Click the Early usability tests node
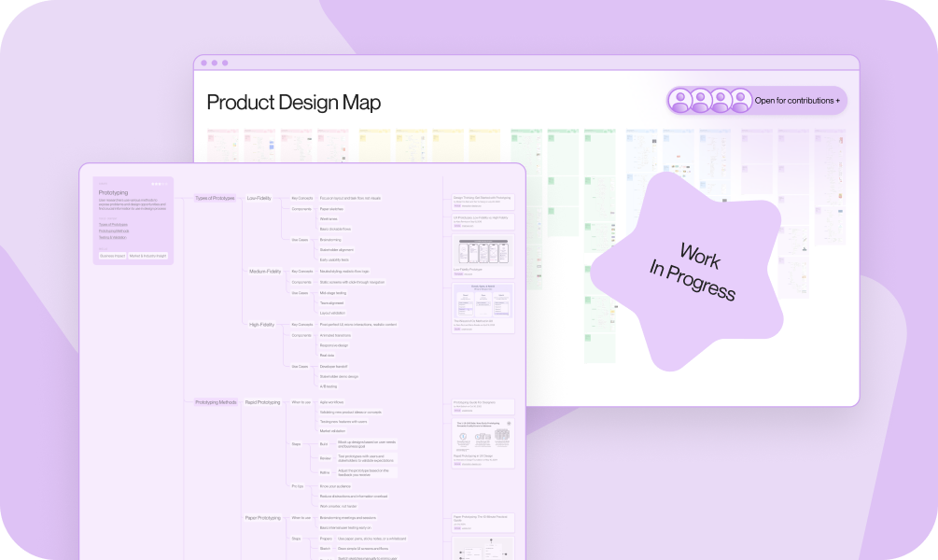The image size is (938, 560). (x=334, y=260)
